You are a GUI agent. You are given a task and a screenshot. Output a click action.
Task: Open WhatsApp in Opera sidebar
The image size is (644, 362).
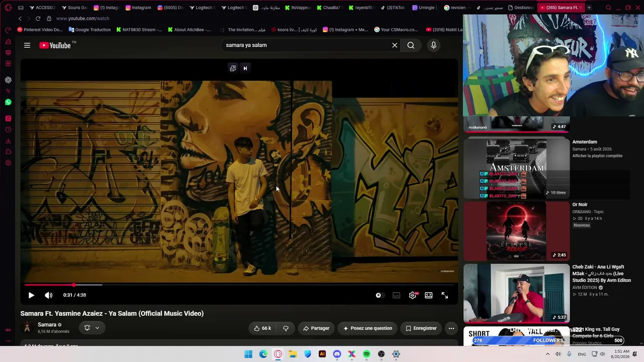click(8, 102)
